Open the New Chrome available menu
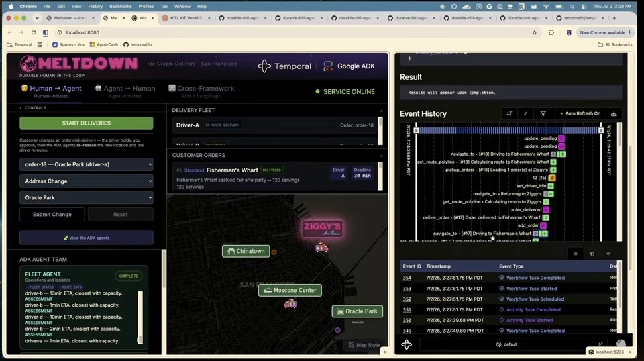The height and width of the screenshot is (361, 644). pyautogui.click(x=604, y=32)
